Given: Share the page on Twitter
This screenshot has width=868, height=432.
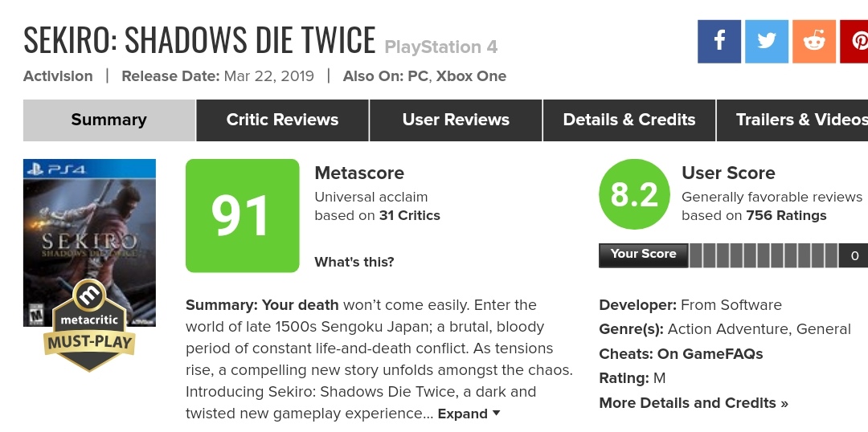Looking at the screenshot, I should (x=766, y=41).
